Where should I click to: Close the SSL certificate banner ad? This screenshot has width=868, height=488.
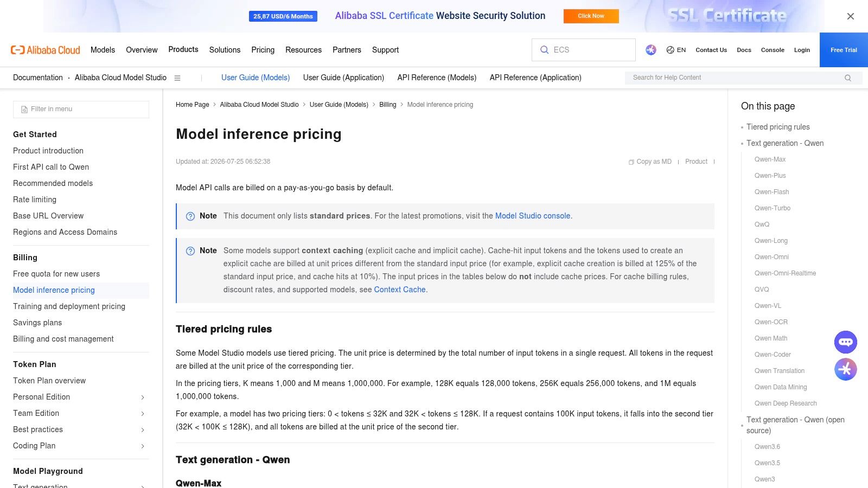click(x=851, y=16)
